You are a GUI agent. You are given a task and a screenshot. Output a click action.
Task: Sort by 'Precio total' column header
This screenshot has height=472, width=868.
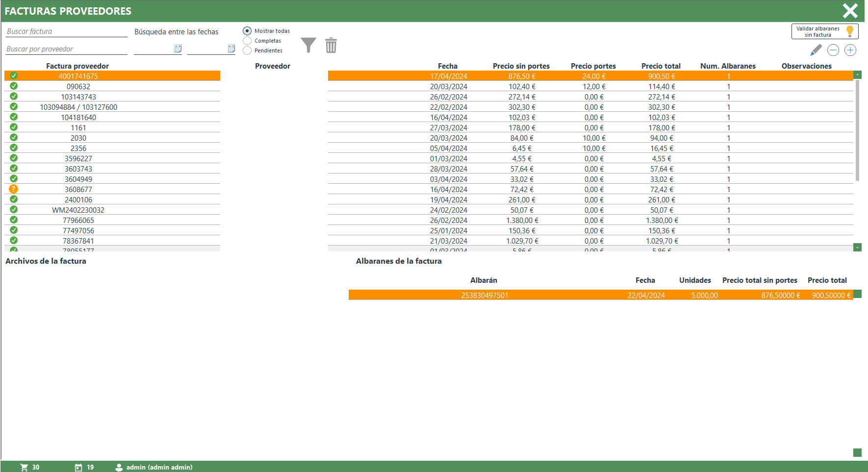coord(661,66)
